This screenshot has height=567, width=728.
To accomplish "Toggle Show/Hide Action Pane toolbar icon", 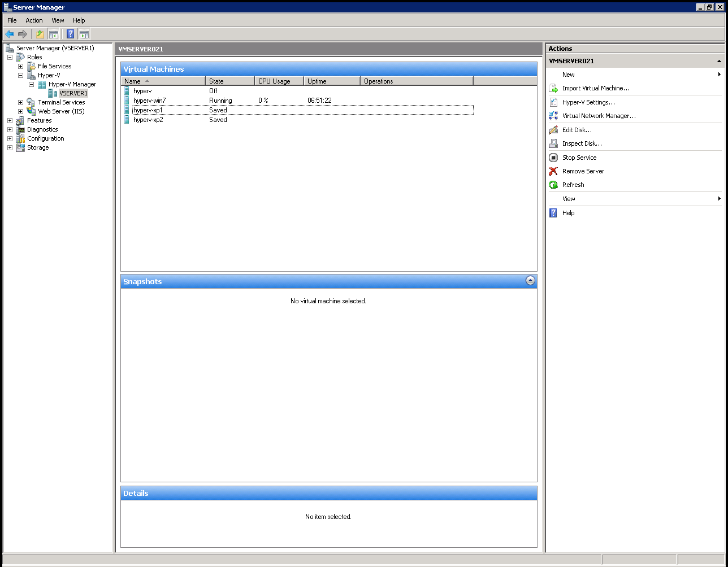I will tap(84, 34).
